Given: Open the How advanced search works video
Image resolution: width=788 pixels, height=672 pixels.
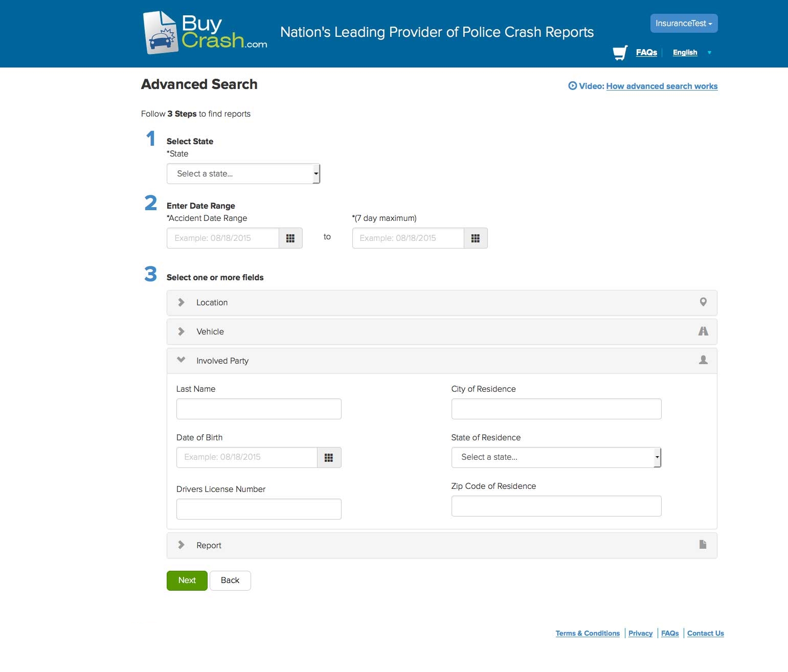Looking at the screenshot, I should (661, 86).
